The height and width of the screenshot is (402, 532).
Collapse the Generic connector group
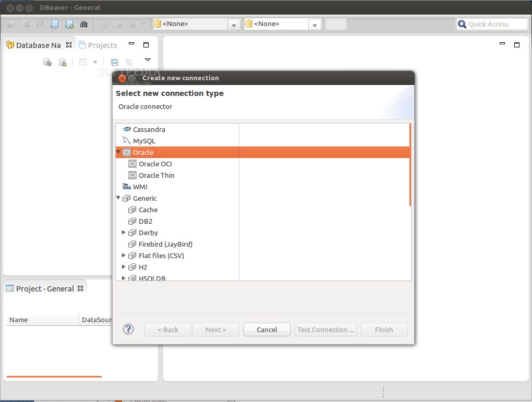(118, 198)
